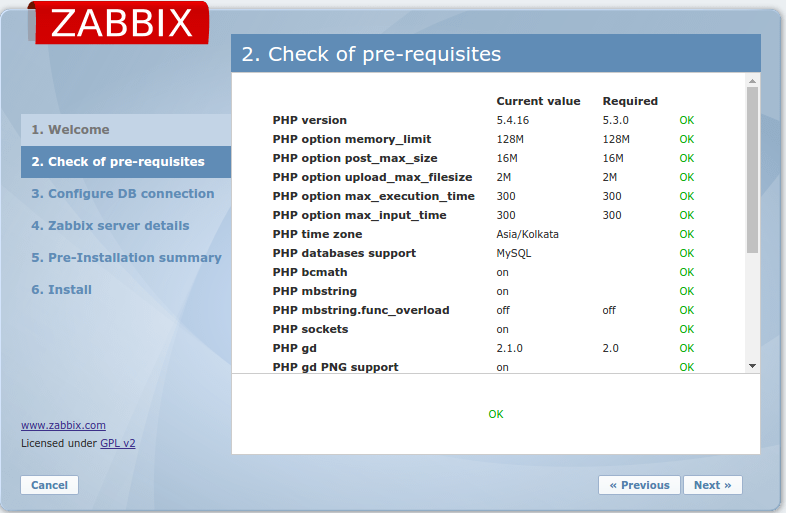Image resolution: width=786 pixels, height=513 pixels.
Task: Click the 'PHP mbstring.func_overload' label
Action: [361, 310]
